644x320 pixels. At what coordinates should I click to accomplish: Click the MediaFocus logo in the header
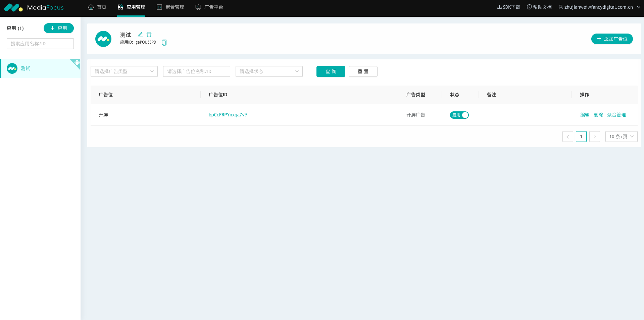coord(34,7)
